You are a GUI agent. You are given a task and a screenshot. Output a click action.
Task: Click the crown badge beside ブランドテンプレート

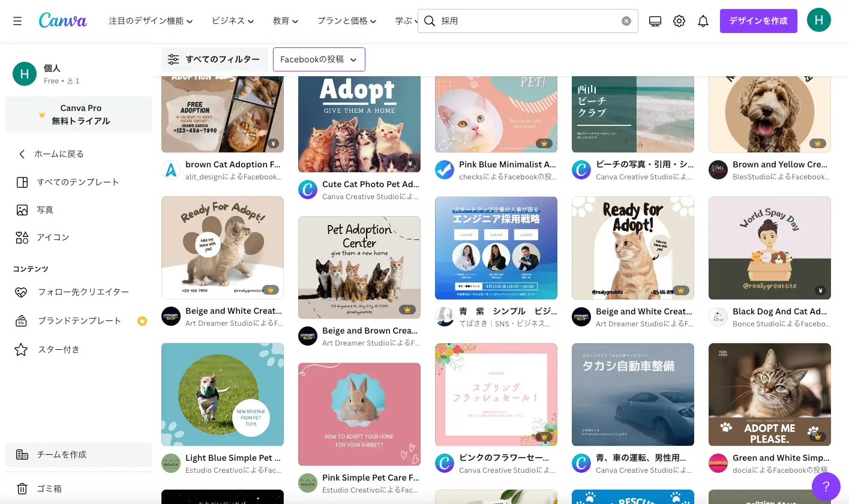(x=142, y=320)
